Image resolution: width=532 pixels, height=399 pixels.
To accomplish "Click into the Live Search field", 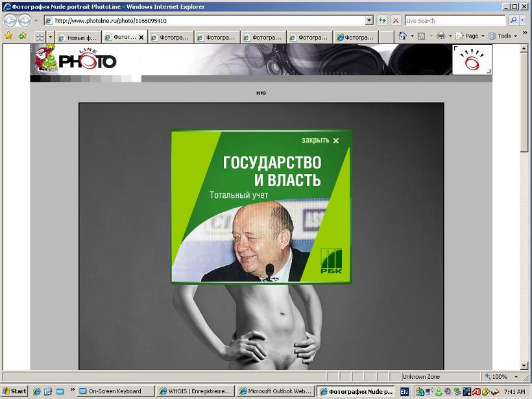I will (x=454, y=21).
